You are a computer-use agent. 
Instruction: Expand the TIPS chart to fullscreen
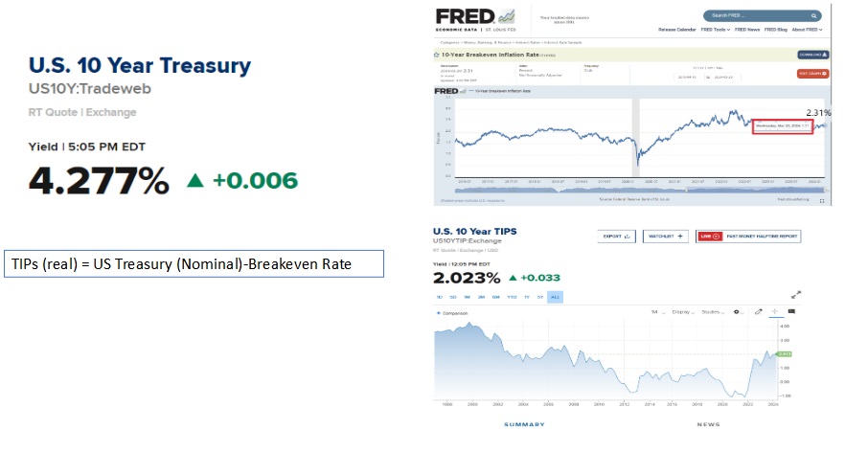click(795, 296)
